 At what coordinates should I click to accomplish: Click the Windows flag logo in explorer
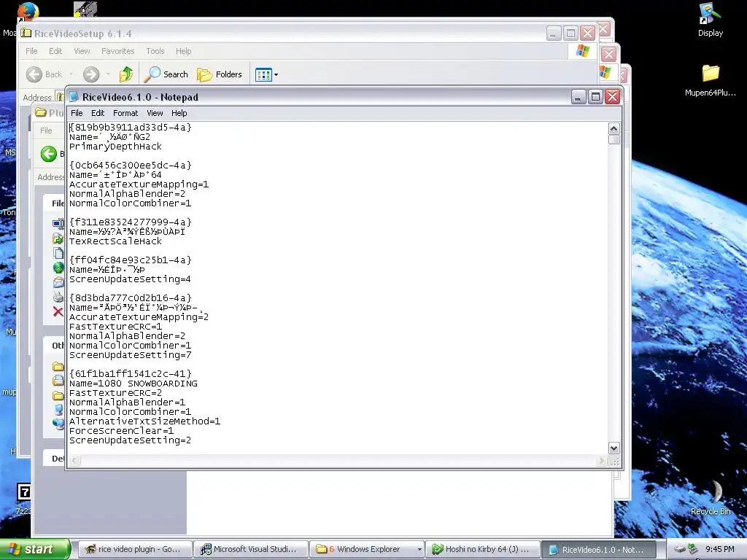(x=583, y=51)
